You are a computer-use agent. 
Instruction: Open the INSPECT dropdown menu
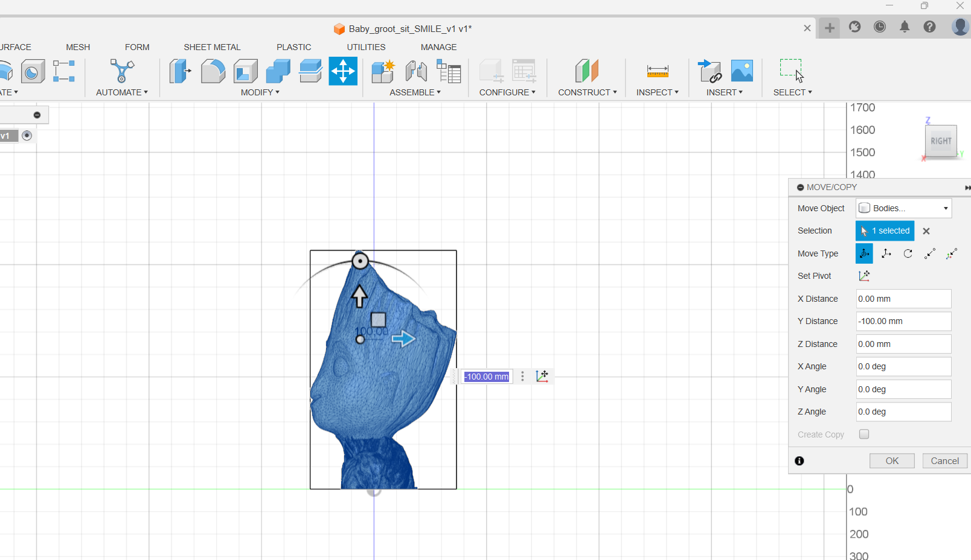(658, 92)
